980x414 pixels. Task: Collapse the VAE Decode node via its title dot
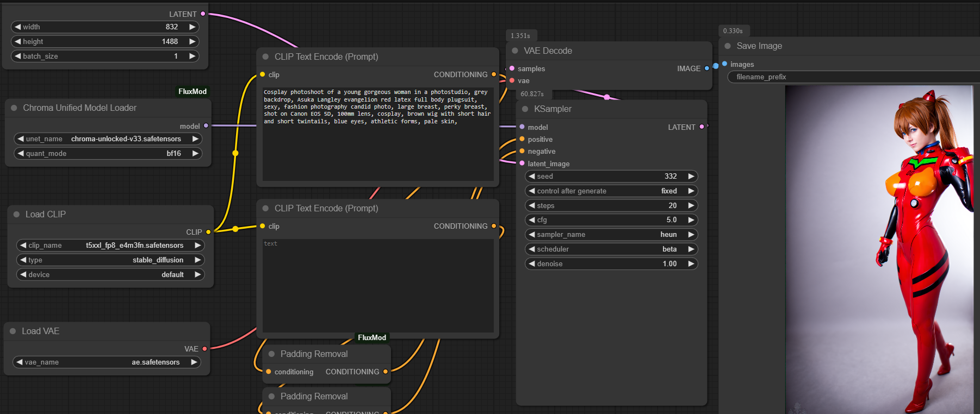click(x=515, y=51)
